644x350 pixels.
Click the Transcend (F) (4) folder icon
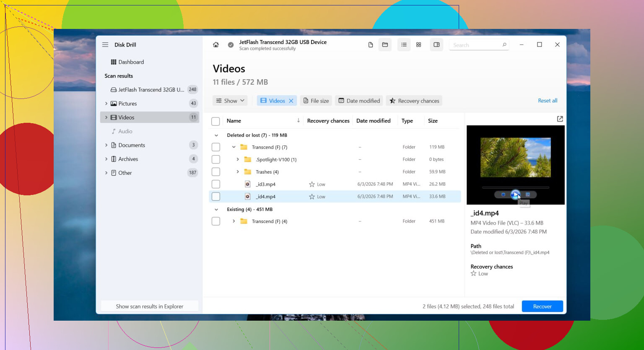click(244, 221)
